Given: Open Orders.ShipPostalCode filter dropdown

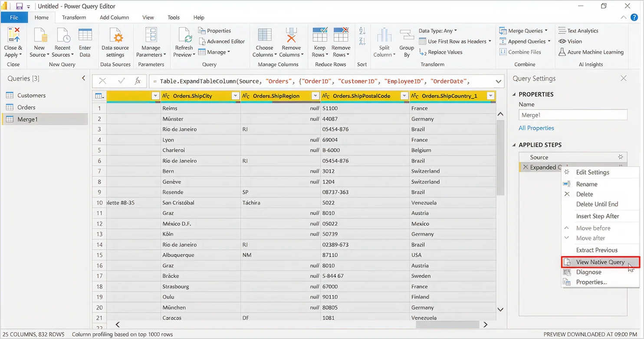Looking at the screenshot, I should [404, 96].
